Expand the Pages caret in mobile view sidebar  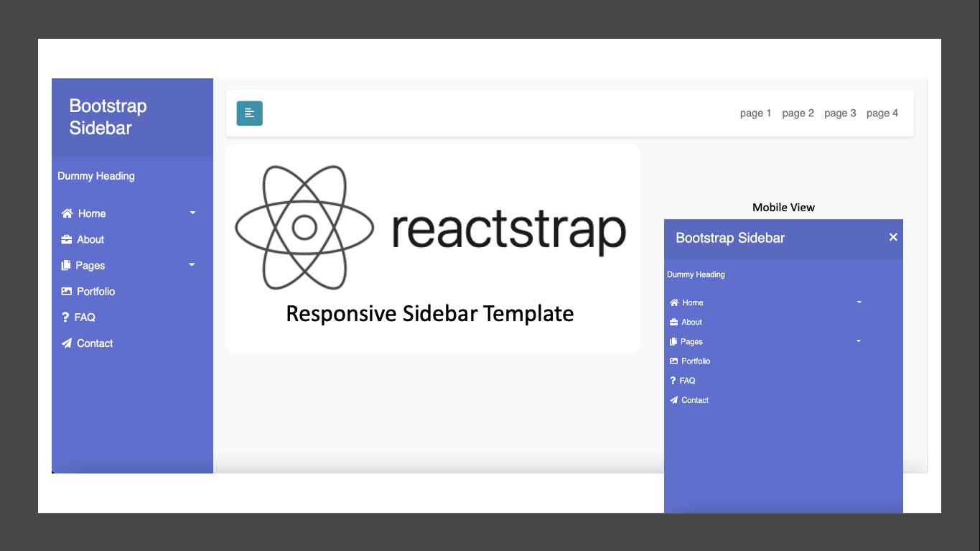pos(859,341)
